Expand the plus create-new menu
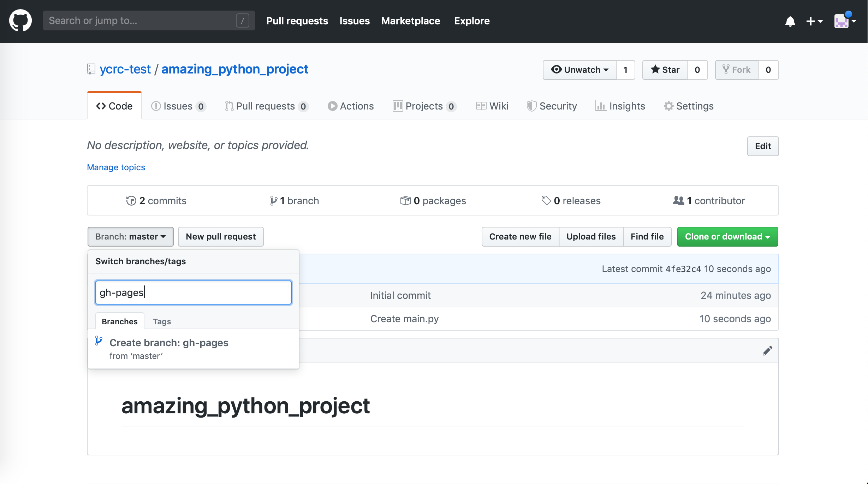868x484 pixels. 814,21
